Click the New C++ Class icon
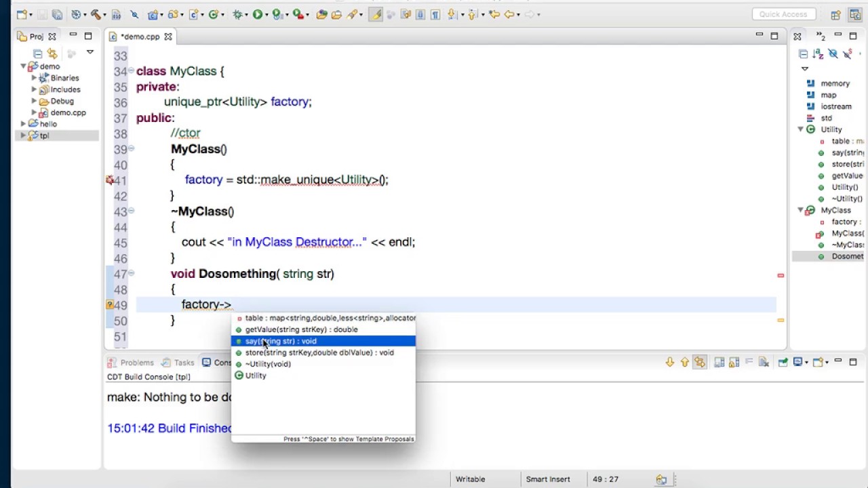This screenshot has height=488, width=868. click(x=215, y=14)
